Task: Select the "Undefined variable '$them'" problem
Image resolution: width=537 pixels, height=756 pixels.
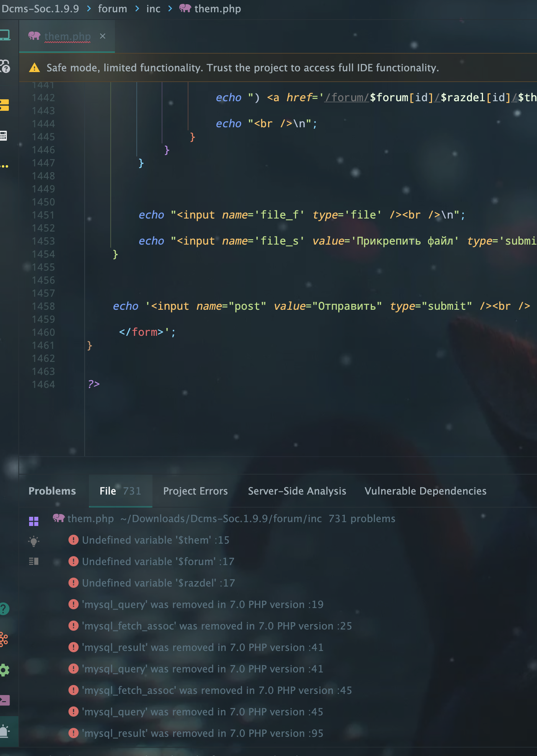Action: pyautogui.click(x=156, y=540)
